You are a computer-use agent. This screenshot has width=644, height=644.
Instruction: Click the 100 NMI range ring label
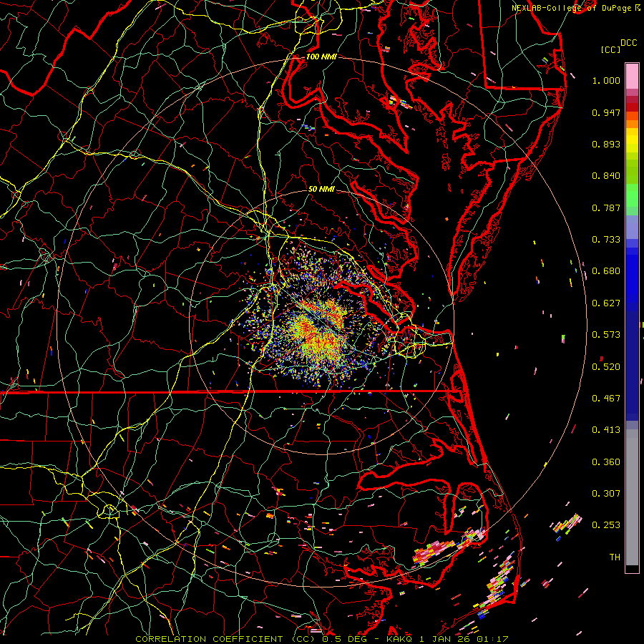click(321, 57)
